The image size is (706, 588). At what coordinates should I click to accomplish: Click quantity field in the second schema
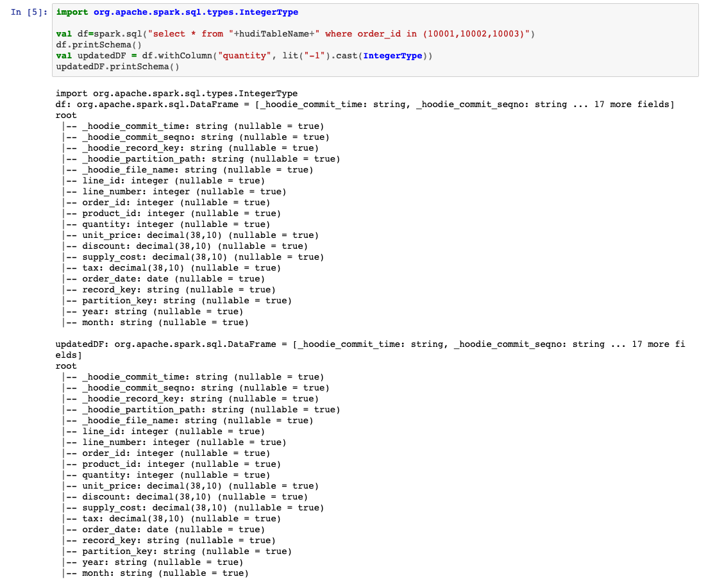(107, 475)
